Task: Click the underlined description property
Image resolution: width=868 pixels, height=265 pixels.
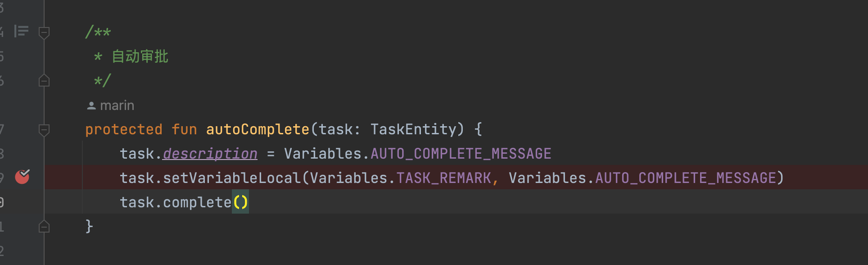Action: tap(210, 154)
